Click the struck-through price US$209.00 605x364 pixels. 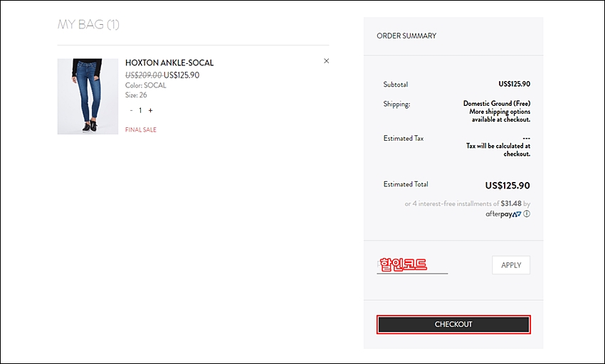(144, 75)
